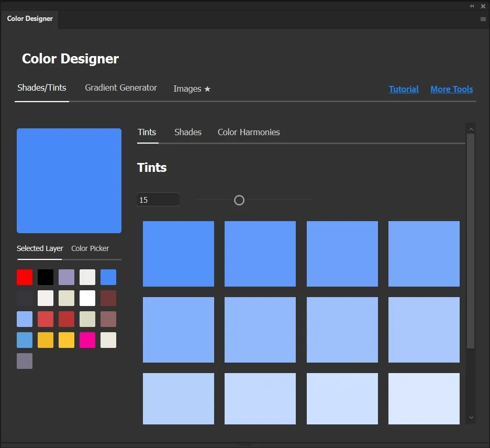The width and height of the screenshot is (490, 448).
Task: Open the Color Harmonies tab
Action: pyautogui.click(x=249, y=132)
